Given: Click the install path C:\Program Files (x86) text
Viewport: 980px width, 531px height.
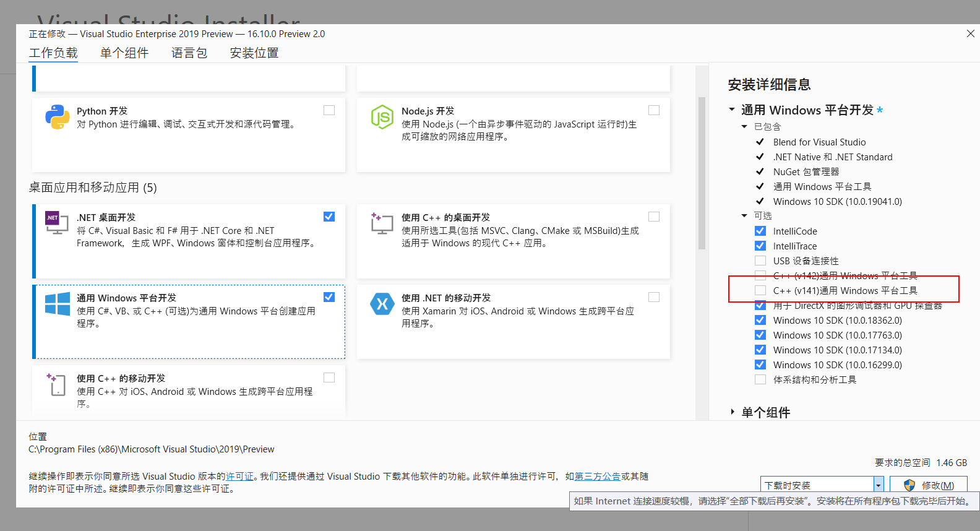Looking at the screenshot, I should point(151,449).
